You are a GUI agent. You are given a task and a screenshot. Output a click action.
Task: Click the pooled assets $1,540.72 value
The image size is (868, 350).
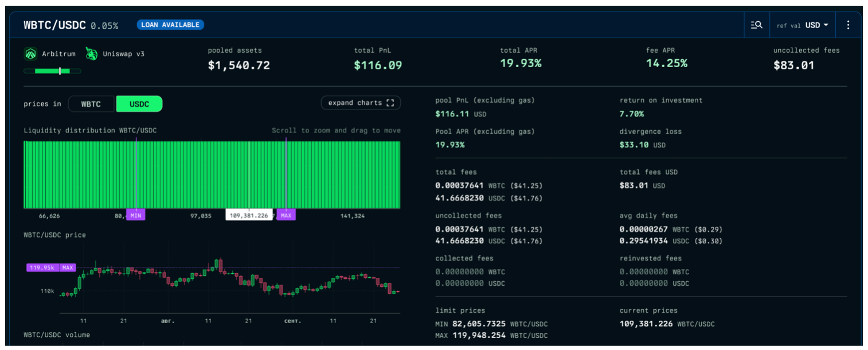(x=238, y=65)
